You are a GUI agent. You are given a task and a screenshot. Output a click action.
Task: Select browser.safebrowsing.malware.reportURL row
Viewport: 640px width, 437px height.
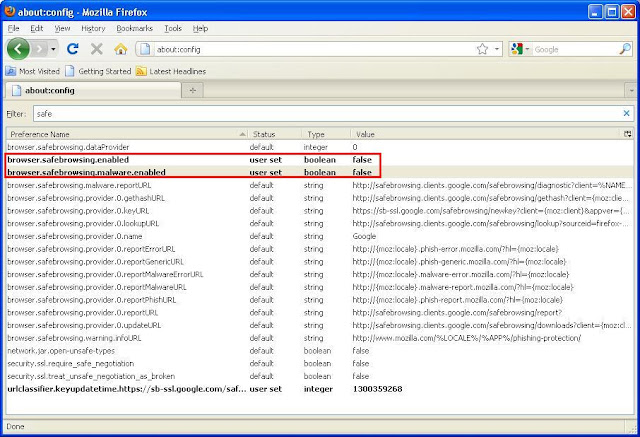pos(320,185)
